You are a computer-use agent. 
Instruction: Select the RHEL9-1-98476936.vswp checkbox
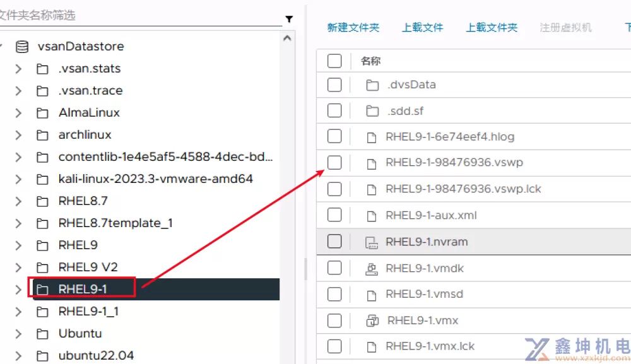(334, 163)
